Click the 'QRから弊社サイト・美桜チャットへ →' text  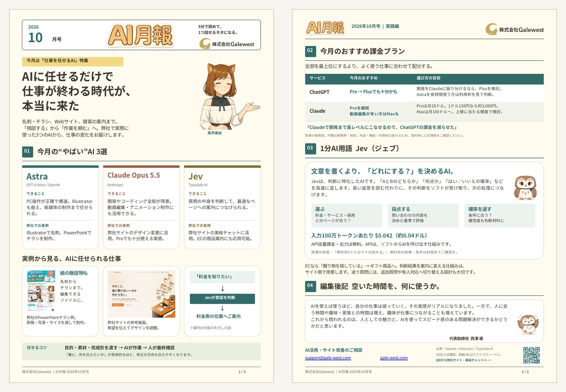click(463, 360)
